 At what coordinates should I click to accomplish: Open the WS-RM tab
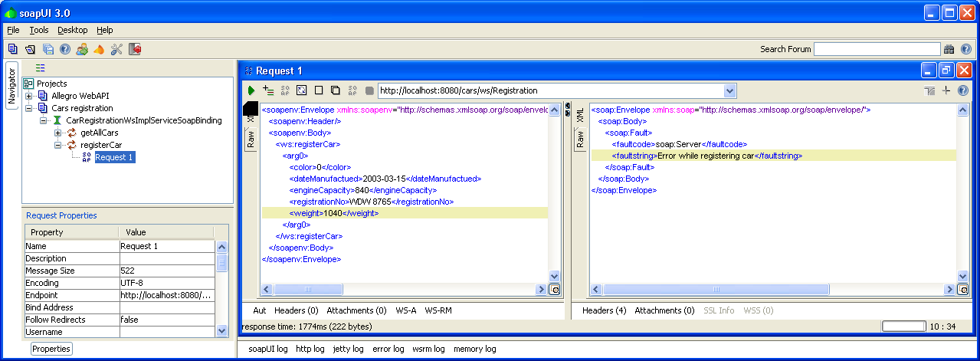point(438,310)
